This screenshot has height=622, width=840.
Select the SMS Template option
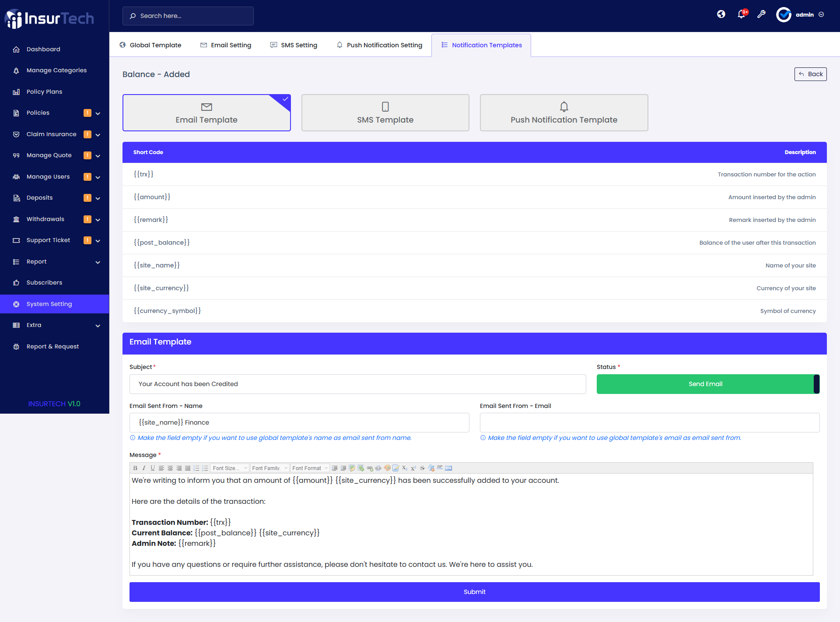385,113
